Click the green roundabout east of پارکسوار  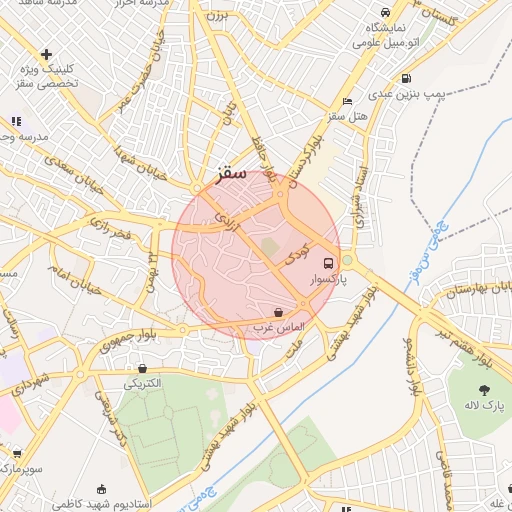[347, 260]
